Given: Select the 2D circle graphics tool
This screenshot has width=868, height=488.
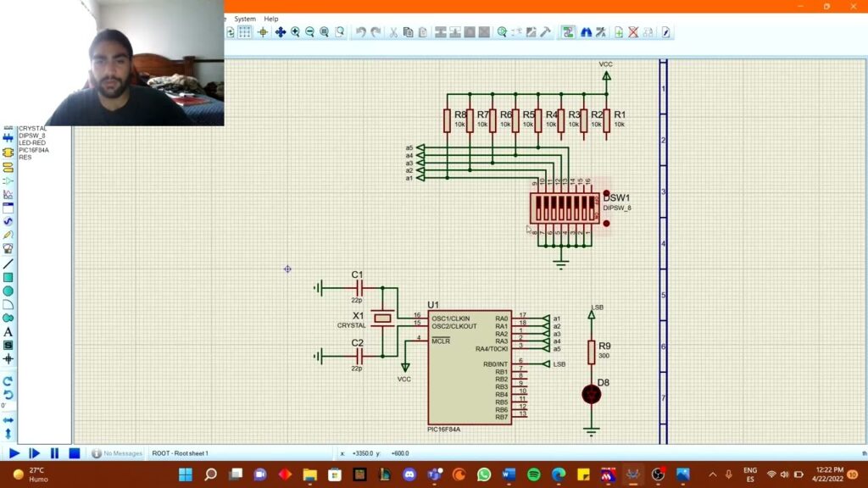Looking at the screenshot, I should click(x=8, y=291).
